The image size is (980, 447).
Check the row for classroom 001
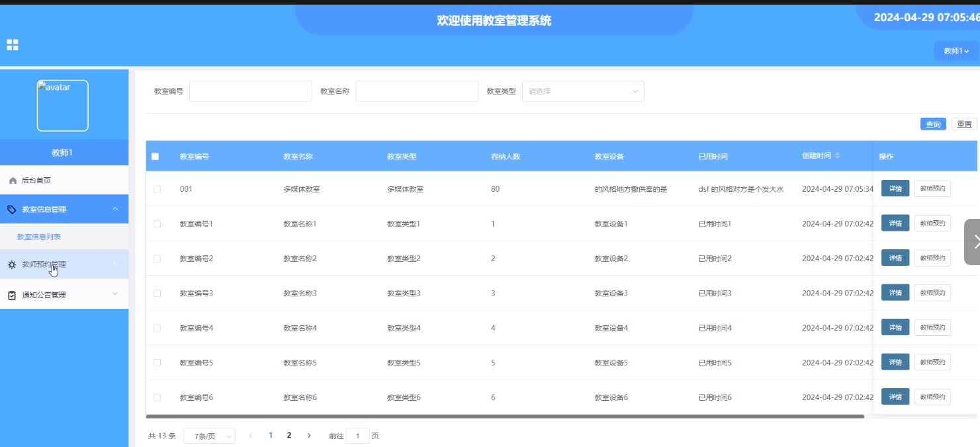pyautogui.click(x=157, y=189)
